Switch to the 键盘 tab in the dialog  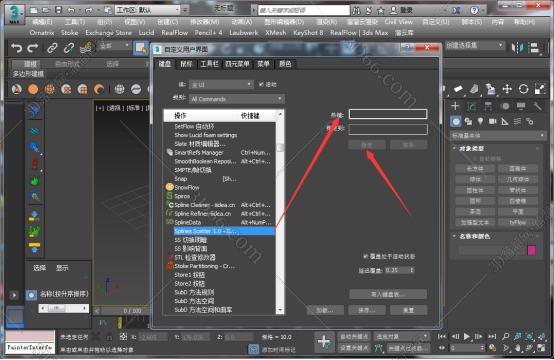click(x=165, y=64)
